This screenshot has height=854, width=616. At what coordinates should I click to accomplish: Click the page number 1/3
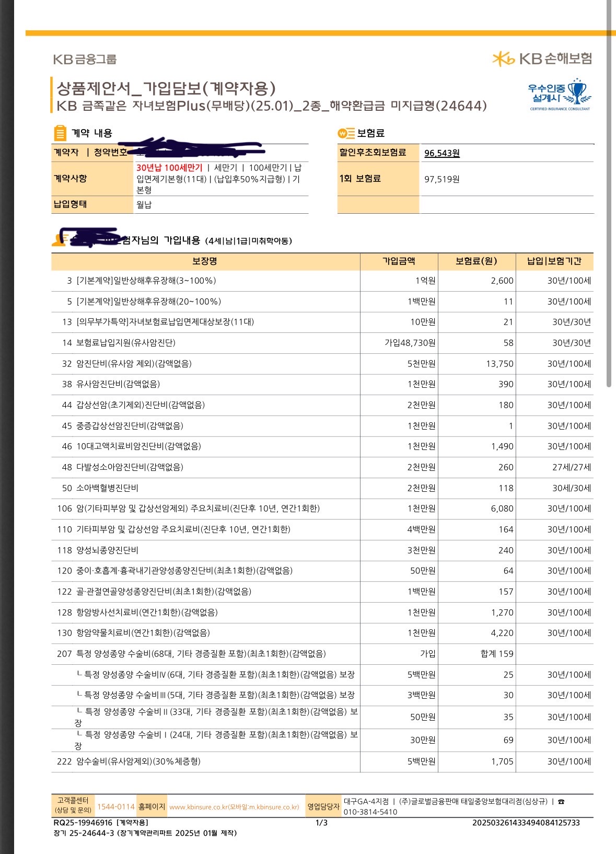[x=322, y=823]
